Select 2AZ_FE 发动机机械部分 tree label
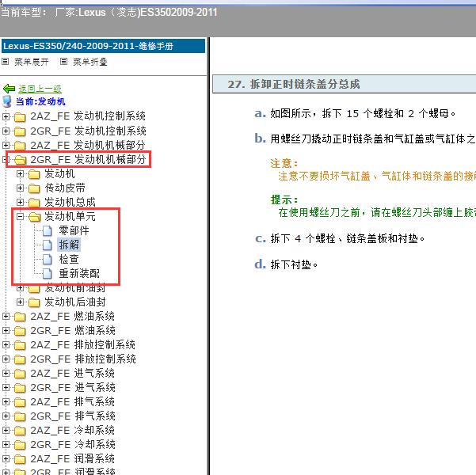The height and width of the screenshot is (475, 476). [88, 145]
